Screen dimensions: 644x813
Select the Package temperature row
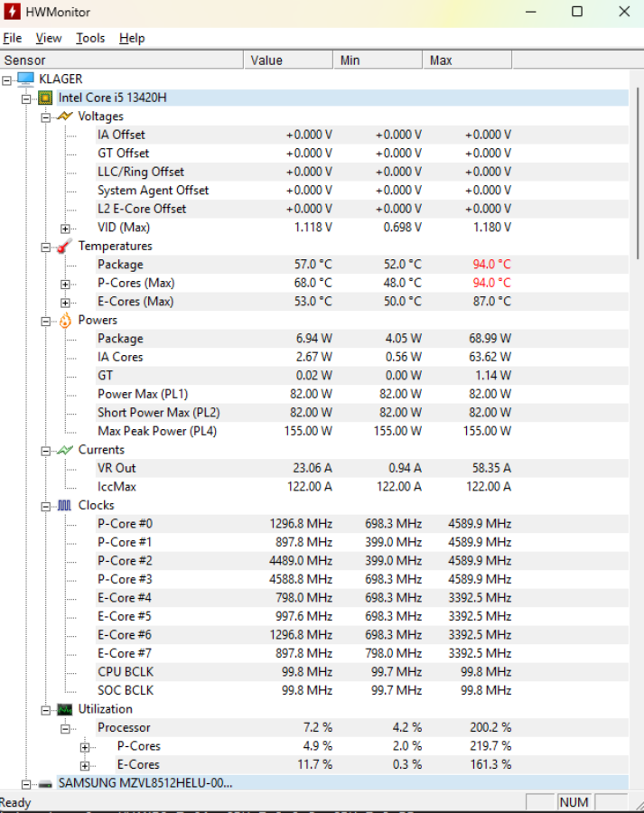tap(362, 265)
